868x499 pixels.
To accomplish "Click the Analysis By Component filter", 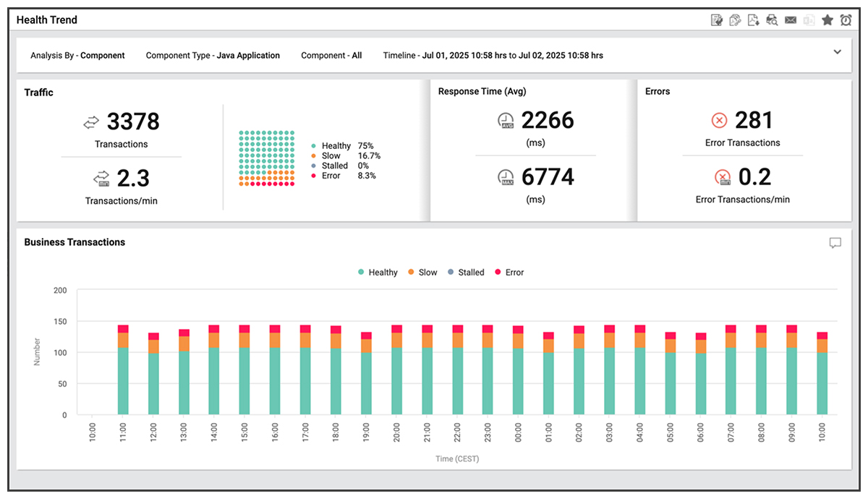I will 77,56.
